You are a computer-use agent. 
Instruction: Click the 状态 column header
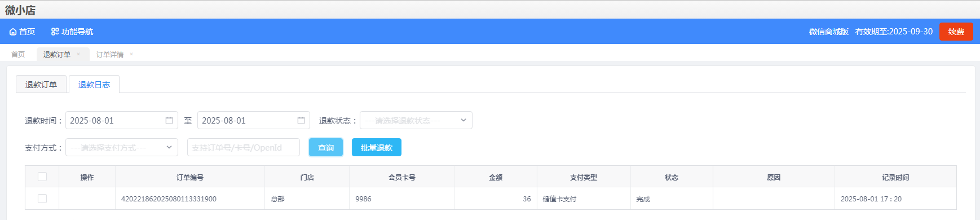(x=672, y=177)
